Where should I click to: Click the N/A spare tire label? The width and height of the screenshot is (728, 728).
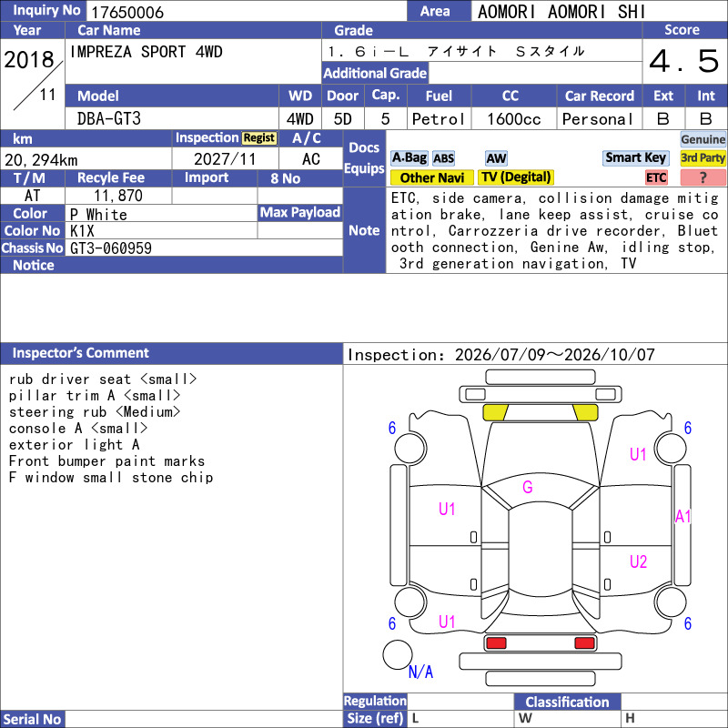coord(420,672)
